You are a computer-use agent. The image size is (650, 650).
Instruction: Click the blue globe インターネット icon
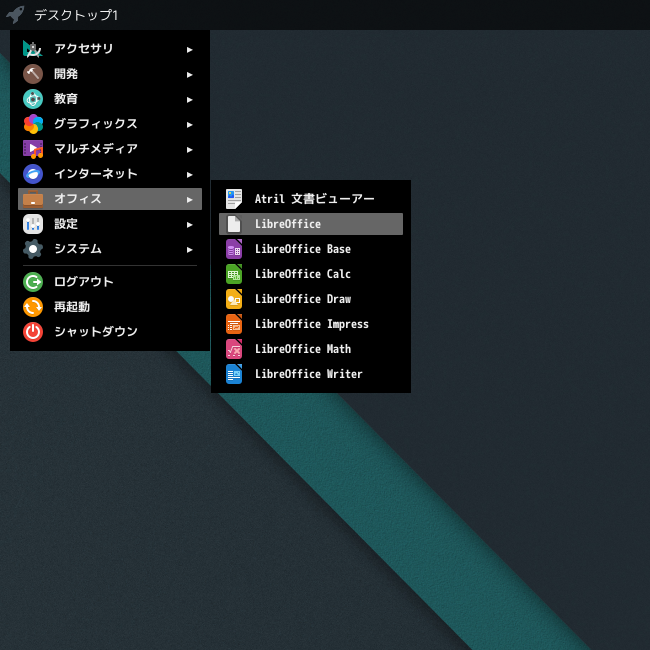[x=33, y=174]
